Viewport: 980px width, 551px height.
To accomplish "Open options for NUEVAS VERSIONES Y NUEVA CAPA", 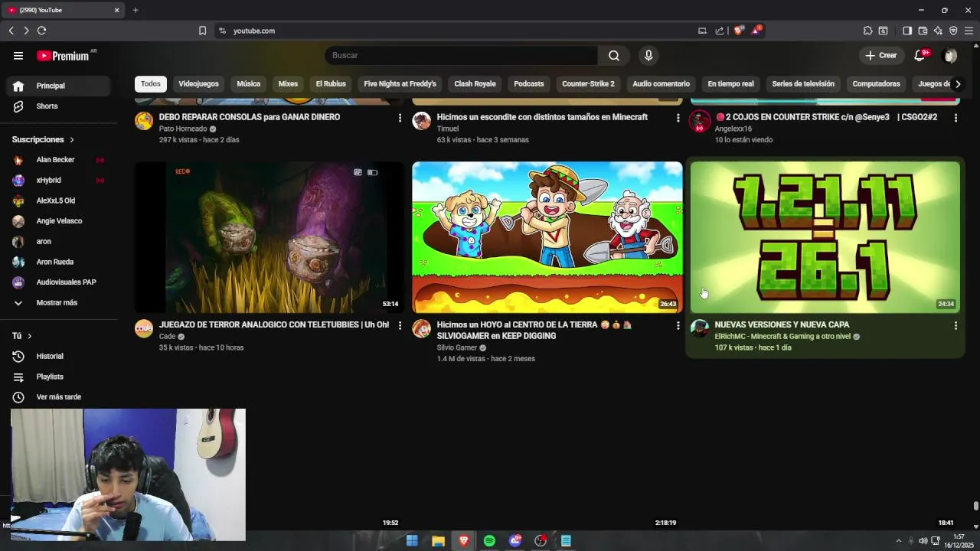I will click(955, 325).
